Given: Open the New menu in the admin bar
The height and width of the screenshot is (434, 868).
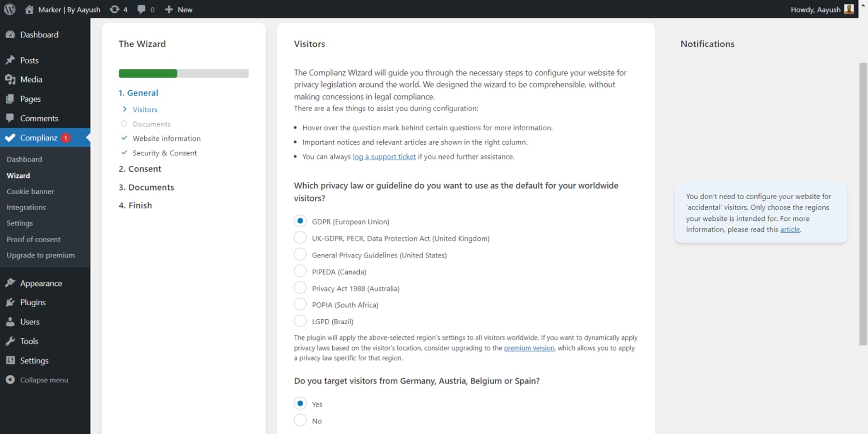Looking at the screenshot, I should 178,9.
